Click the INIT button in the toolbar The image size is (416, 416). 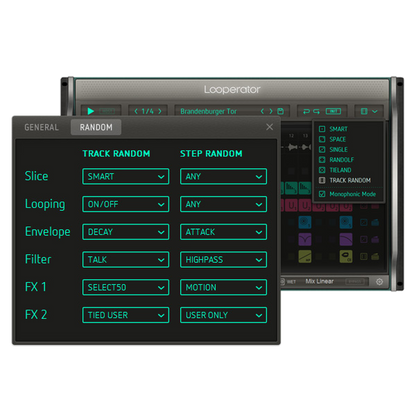point(333,111)
